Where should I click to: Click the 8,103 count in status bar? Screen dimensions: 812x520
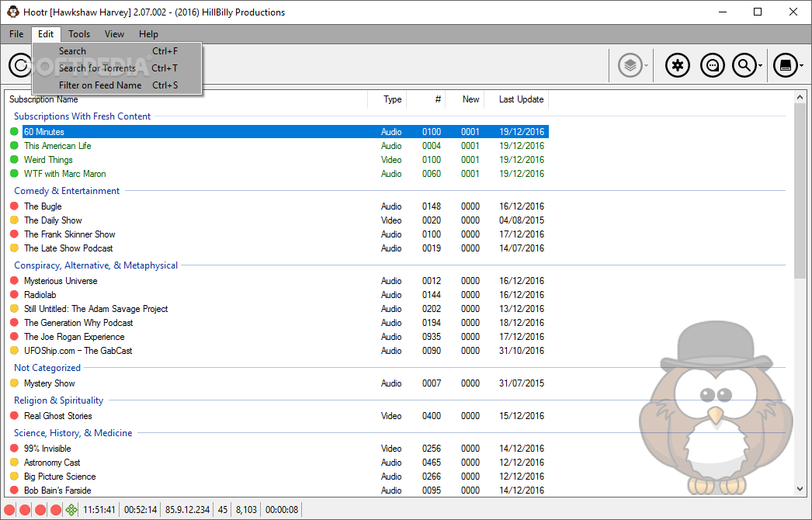pos(247,510)
